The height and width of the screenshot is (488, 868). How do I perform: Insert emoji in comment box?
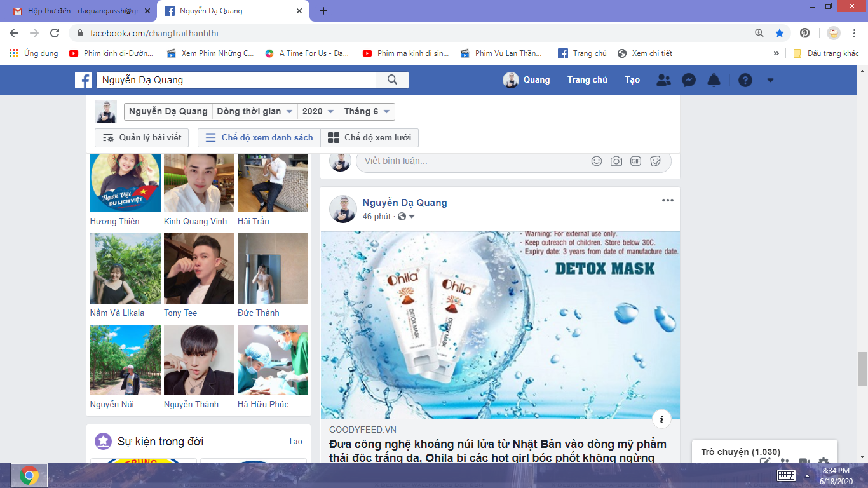(597, 161)
